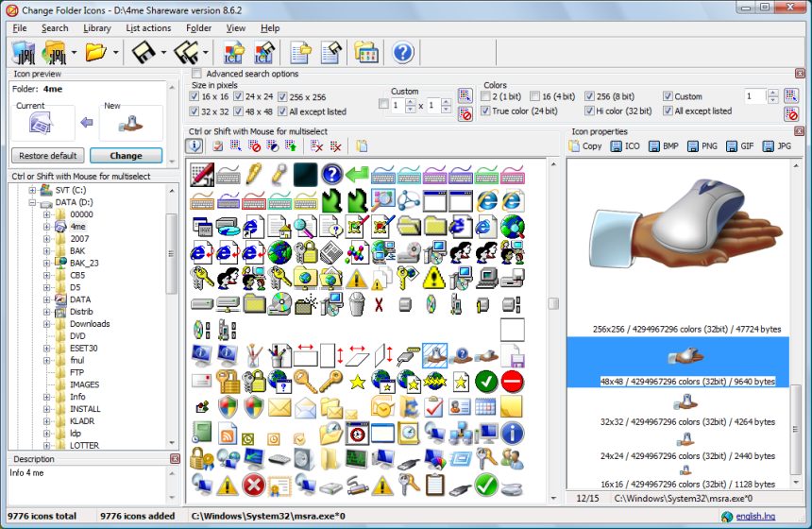Click the first ICL library toolbar icon
Viewport: 812px width, 529px height.
(233, 52)
